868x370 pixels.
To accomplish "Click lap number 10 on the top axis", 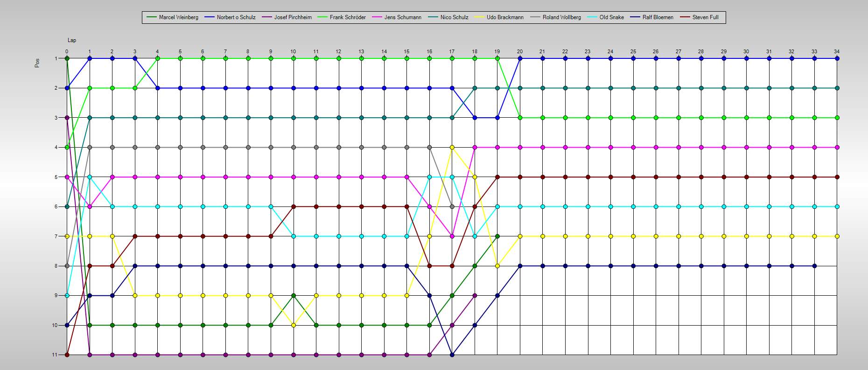I will coord(293,51).
